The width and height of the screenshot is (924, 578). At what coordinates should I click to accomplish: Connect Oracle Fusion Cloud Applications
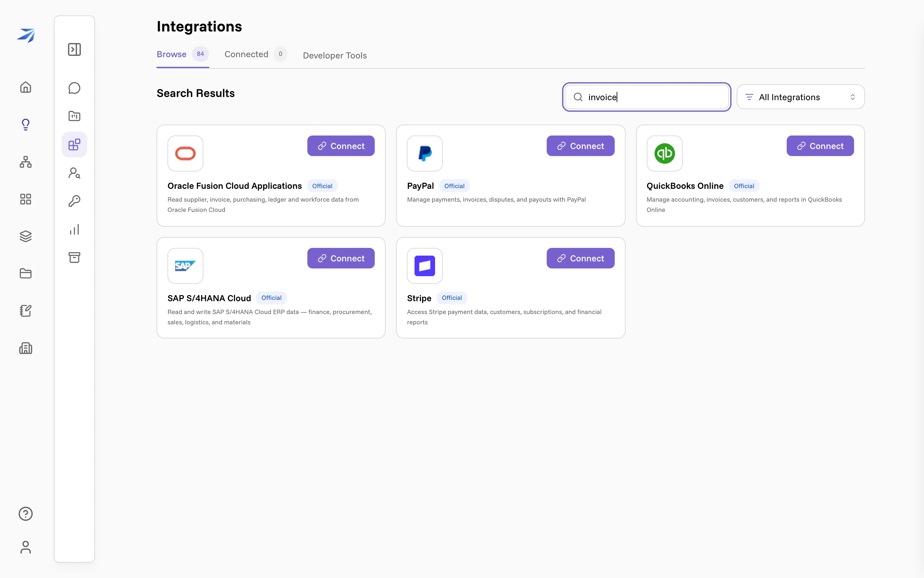[341, 146]
